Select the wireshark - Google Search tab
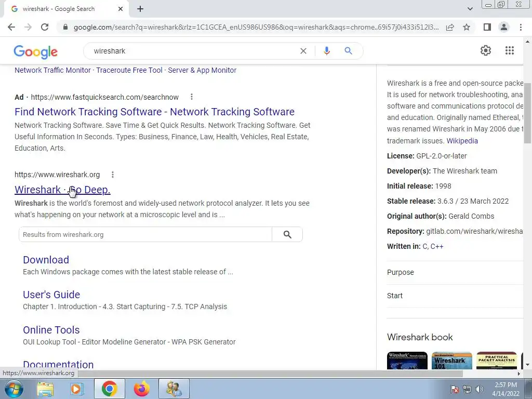The image size is (532, 399). (x=66, y=9)
